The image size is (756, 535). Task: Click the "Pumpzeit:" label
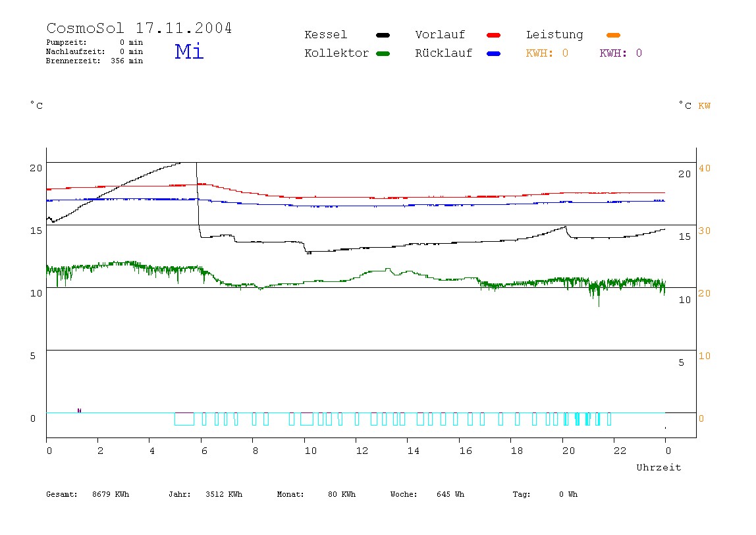pyautogui.click(x=67, y=42)
